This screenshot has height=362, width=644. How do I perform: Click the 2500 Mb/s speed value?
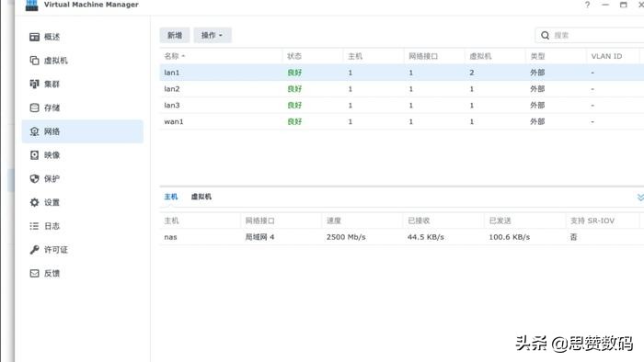click(x=346, y=237)
